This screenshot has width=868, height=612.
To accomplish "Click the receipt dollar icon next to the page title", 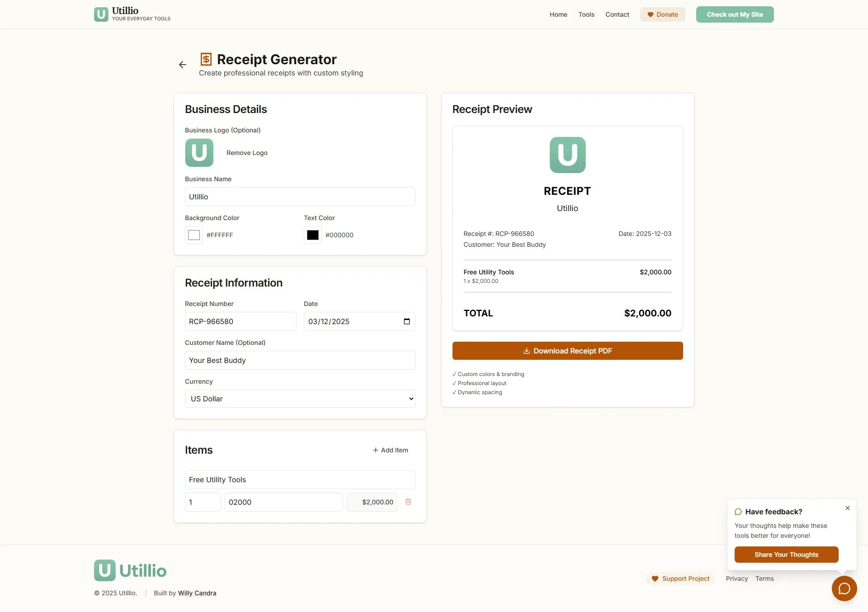I will click(207, 59).
